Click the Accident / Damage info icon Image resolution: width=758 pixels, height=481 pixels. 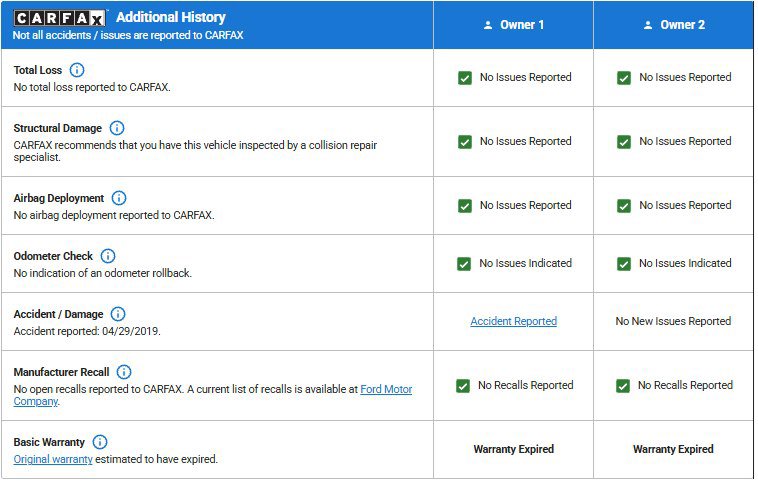[x=118, y=314]
